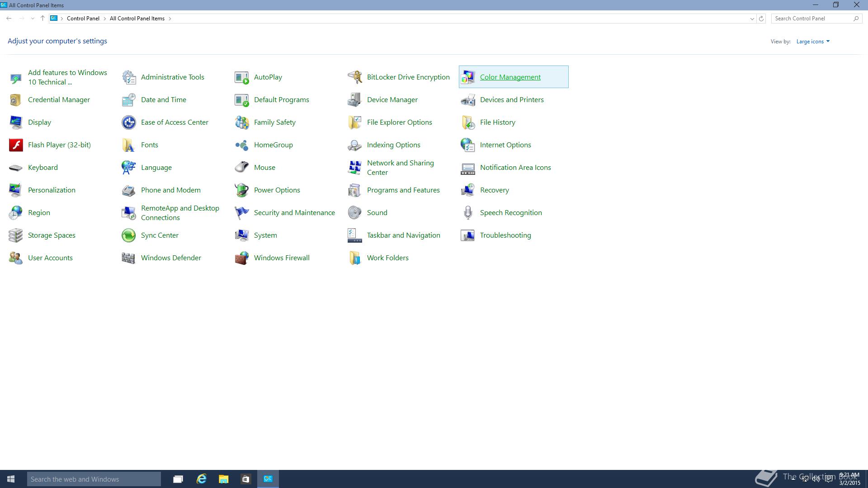Image resolution: width=868 pixels, height=488 pixels.
Task: Open the Credential Manager icon
Action: pyautogui.click(x=16, y=100)
